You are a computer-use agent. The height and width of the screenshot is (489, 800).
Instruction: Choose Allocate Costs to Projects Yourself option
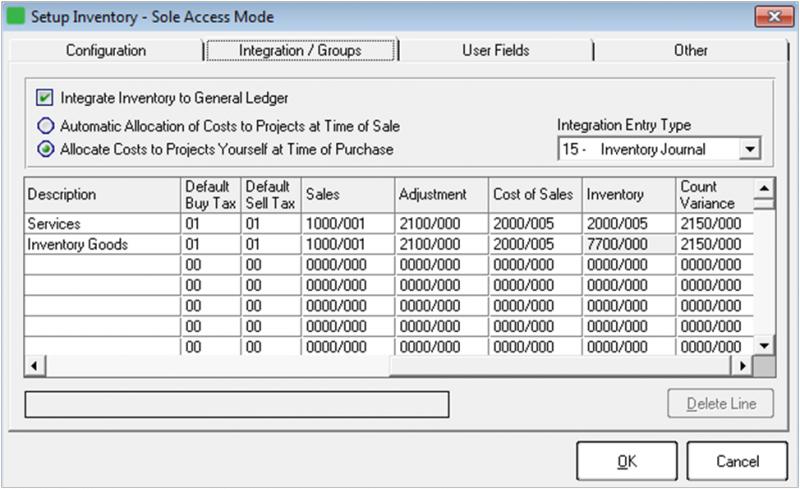(45, 149)
